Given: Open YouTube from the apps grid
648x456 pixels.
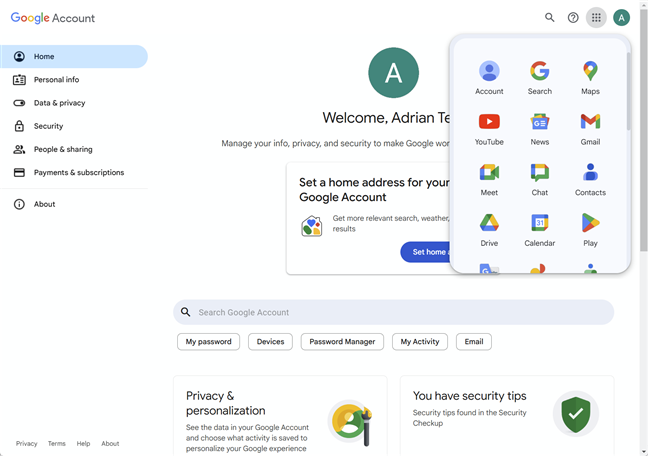Looking at the screenshot, I should coord(489,127).
